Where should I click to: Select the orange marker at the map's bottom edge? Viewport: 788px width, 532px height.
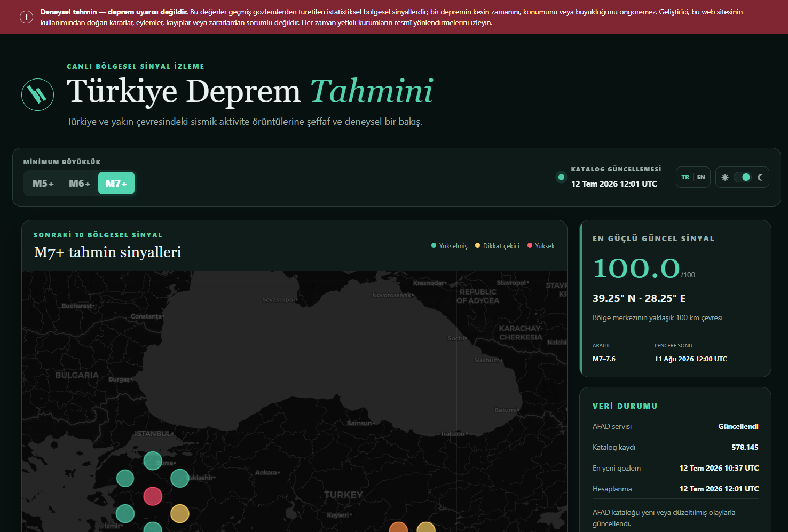click(398, 528)
